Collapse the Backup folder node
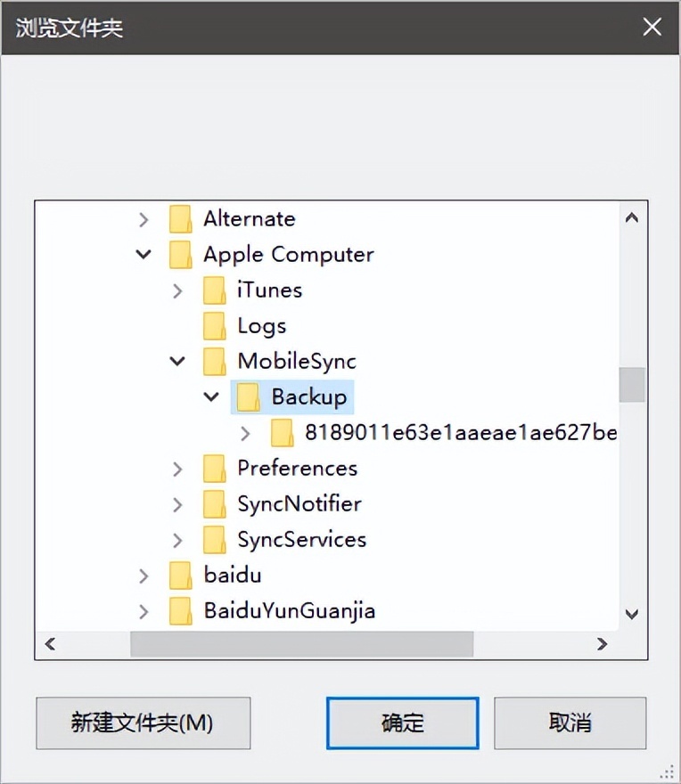 pyautogui.click(x=211, y=397)
